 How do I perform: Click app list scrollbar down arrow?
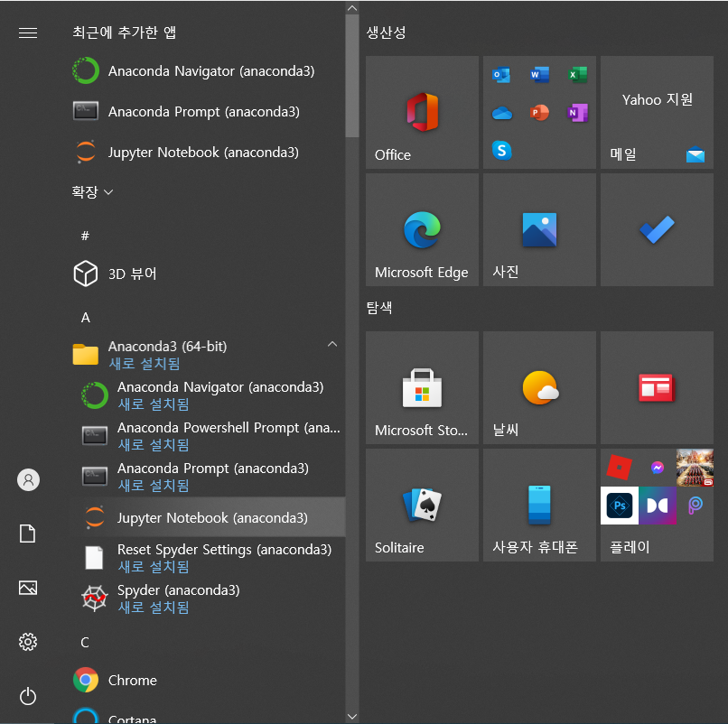352,717
